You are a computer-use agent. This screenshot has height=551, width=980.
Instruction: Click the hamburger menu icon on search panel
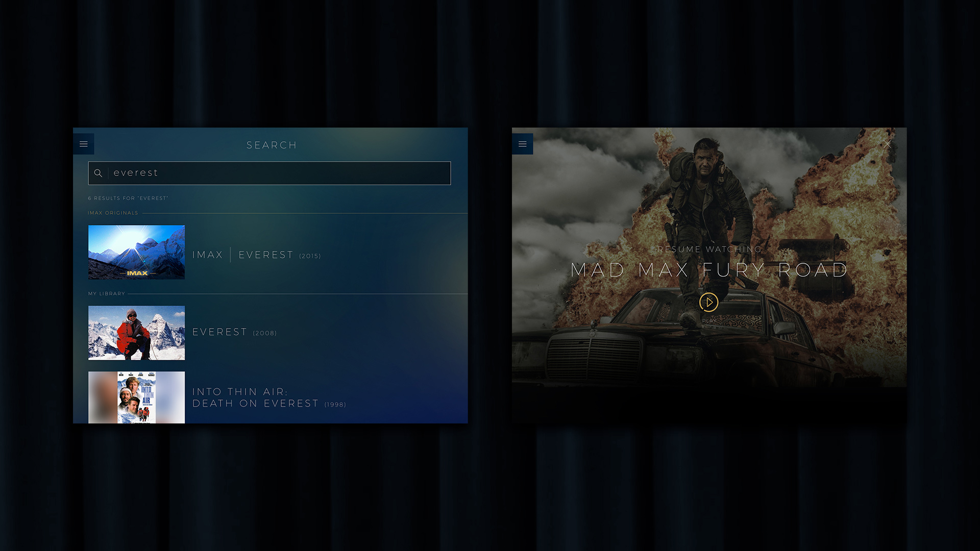(84, 144)
